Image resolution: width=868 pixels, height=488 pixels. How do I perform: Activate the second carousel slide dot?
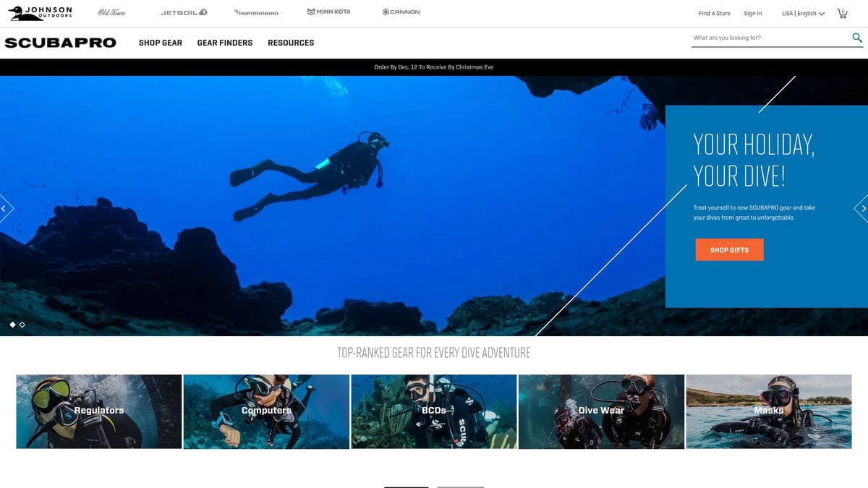22,324
